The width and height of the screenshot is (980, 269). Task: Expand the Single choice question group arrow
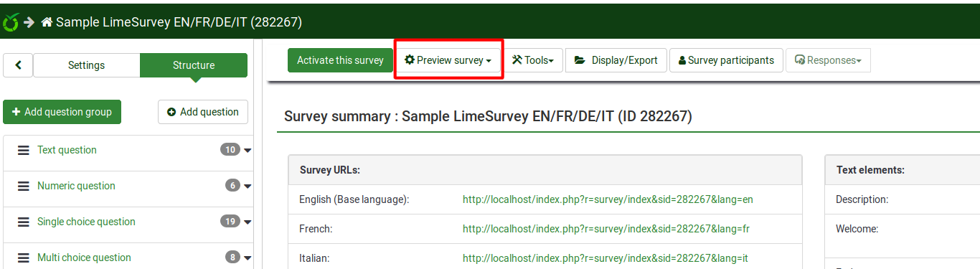248,222
